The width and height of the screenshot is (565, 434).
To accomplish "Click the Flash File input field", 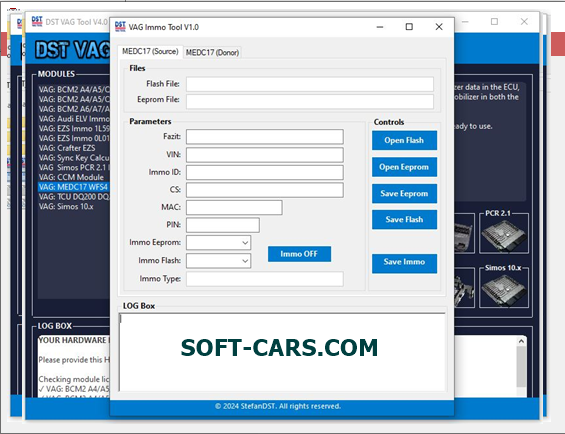I will click(310, 84).
